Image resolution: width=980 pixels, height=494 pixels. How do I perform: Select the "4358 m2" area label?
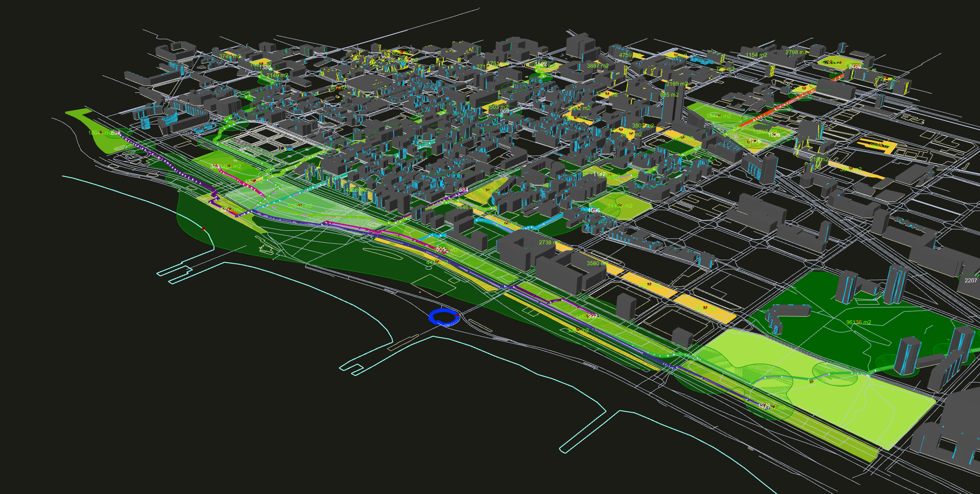point(356,190)
